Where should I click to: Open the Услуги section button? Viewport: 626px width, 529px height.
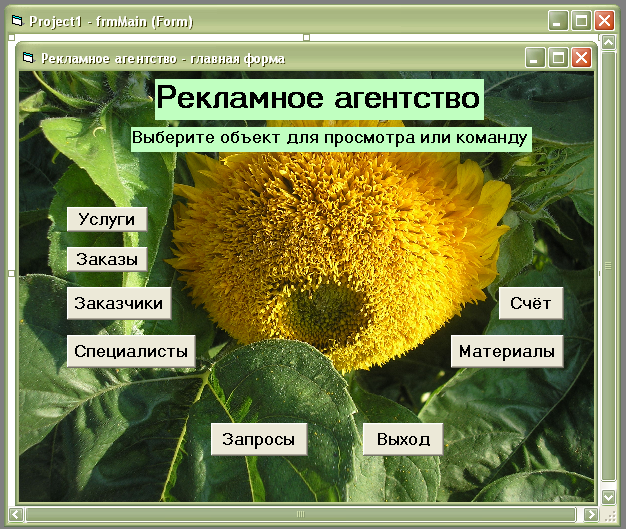click(x=107, y=219)
